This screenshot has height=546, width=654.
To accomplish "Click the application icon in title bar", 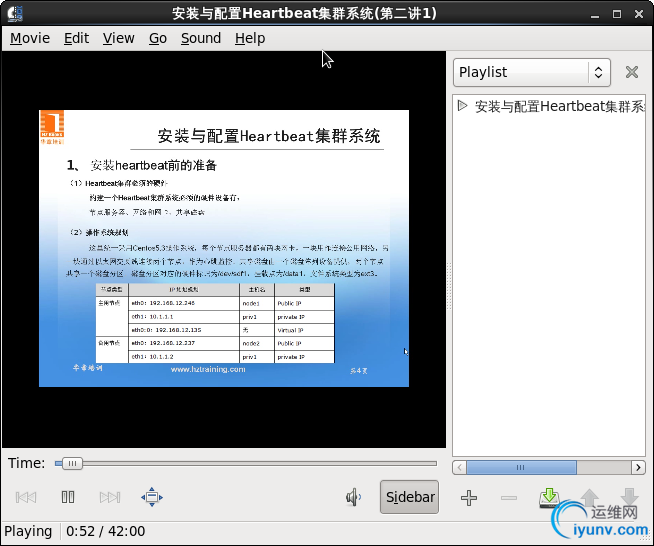I will coord(15,13).
